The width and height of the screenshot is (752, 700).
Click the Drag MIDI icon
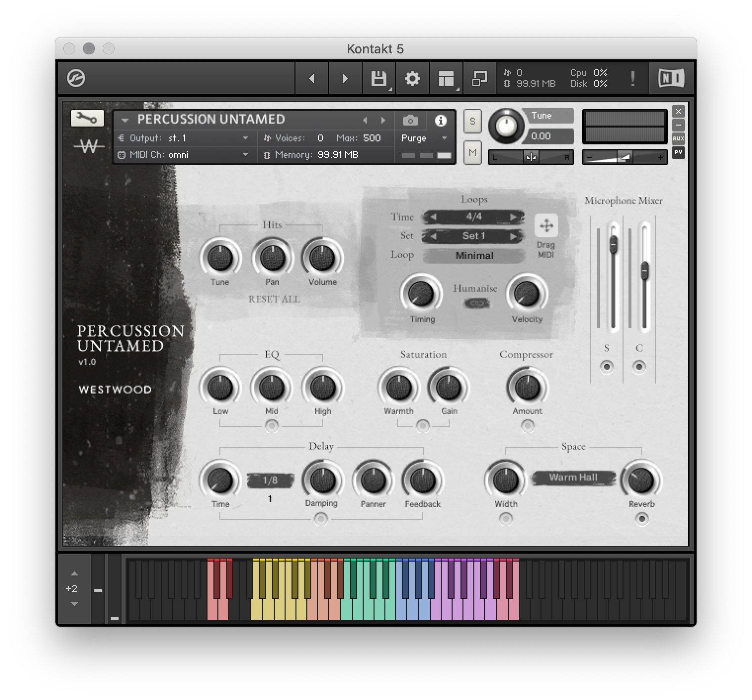(546, 225)
